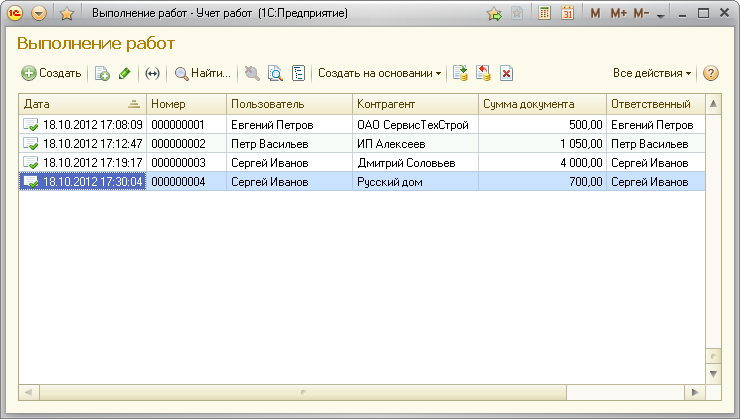Open the main menu dropdown arrow in title bar
Screen dimensions: 740x419
(39, 13)
